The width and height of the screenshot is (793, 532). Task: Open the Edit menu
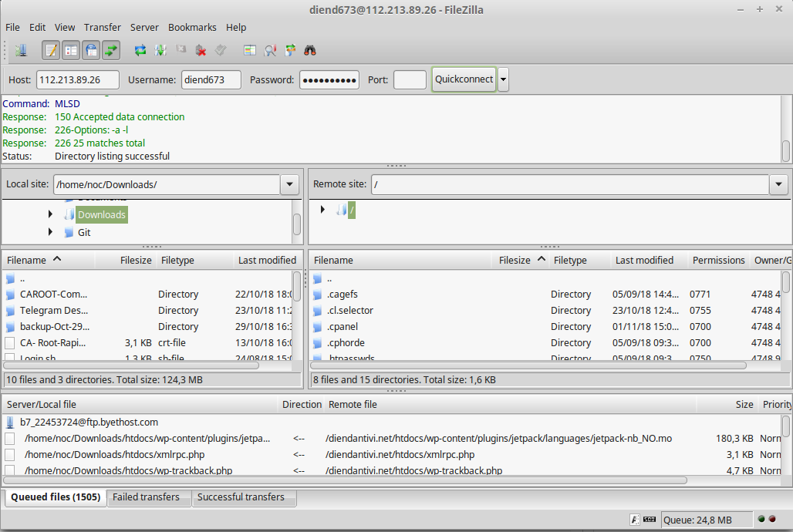[38, 27]
